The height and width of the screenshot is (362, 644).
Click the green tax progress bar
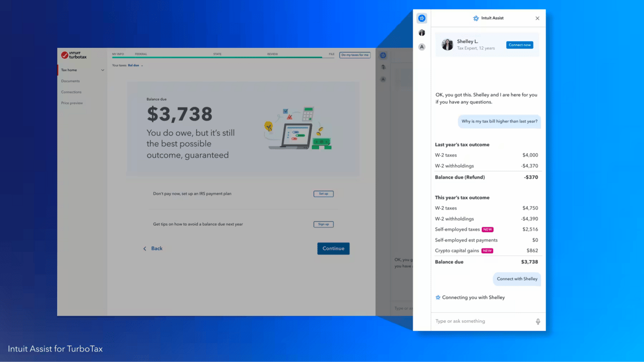[x=217, y=58]
